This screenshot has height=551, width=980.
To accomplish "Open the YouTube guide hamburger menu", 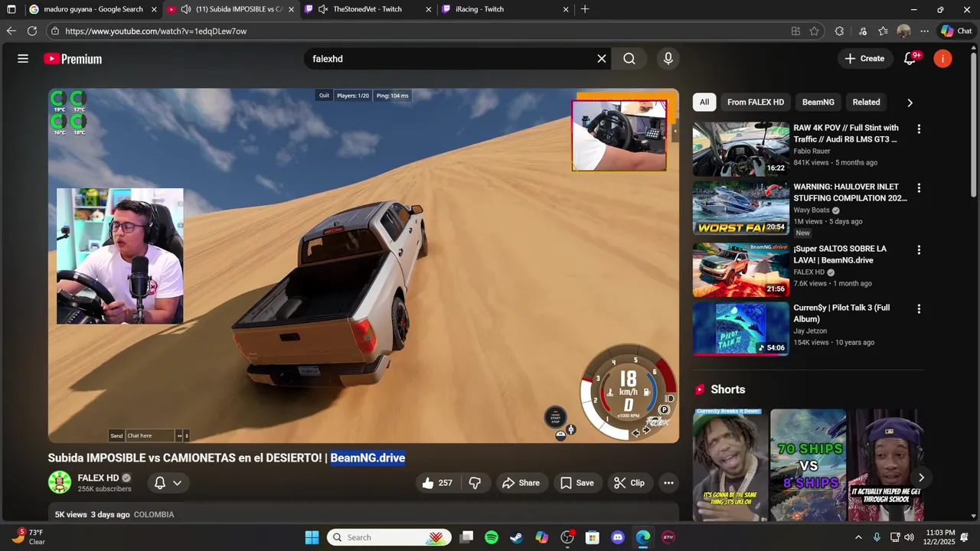I will point(23,59).
